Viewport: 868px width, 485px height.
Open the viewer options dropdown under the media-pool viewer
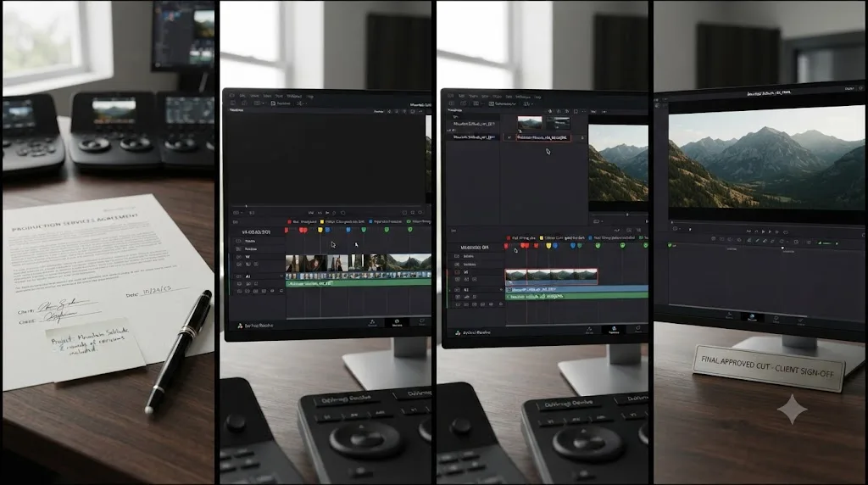pos(598,221)
